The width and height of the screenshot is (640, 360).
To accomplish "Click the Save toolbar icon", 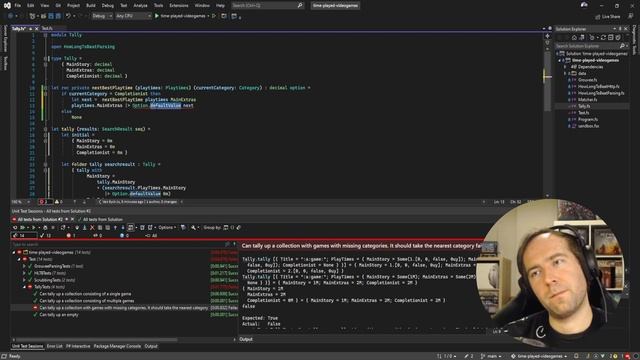I will coord(51,16).
